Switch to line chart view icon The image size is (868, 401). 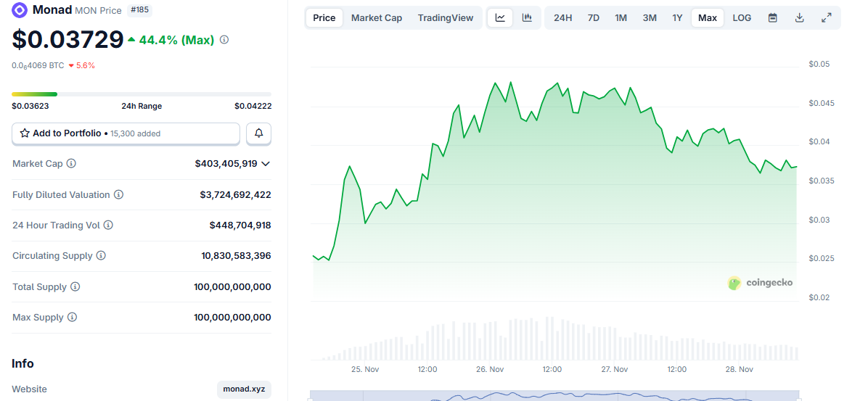pos(501,17)
